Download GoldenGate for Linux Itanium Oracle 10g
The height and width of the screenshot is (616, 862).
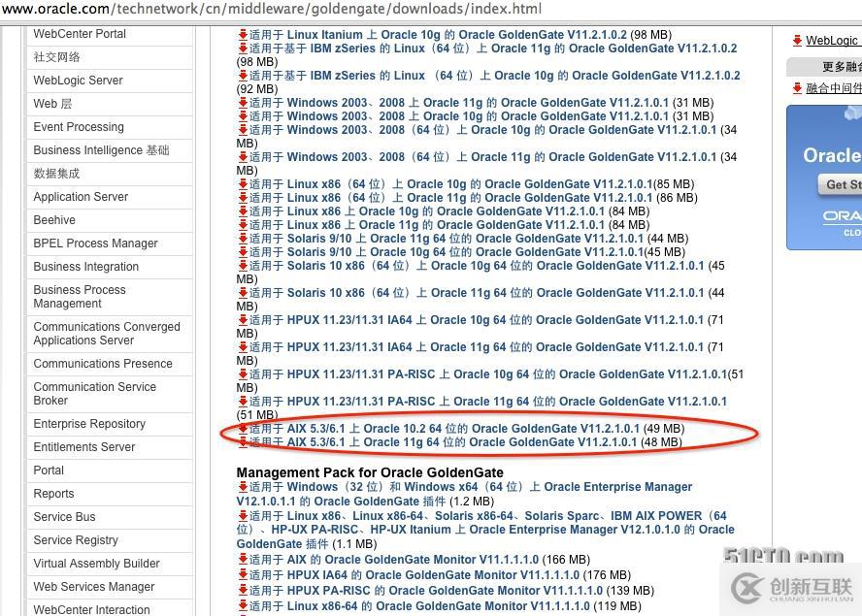pyautogui.click(x=438, y=35)
